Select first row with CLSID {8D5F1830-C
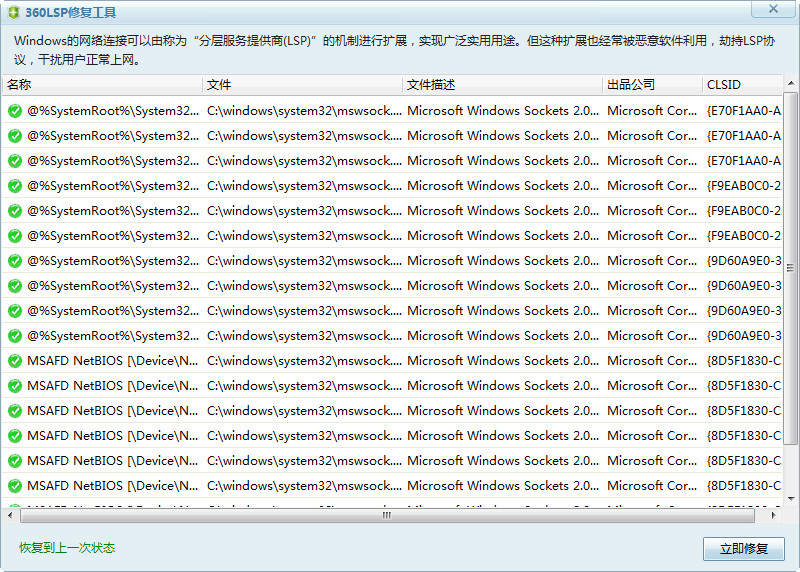Image resolution: width=800 pixels, height=572 pixels. pos(392,361)
